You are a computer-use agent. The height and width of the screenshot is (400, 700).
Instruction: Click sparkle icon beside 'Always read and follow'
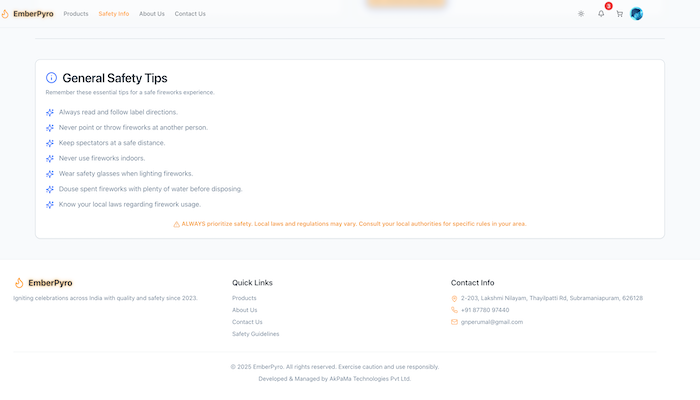pyautogui.click(x=50, y=112)
